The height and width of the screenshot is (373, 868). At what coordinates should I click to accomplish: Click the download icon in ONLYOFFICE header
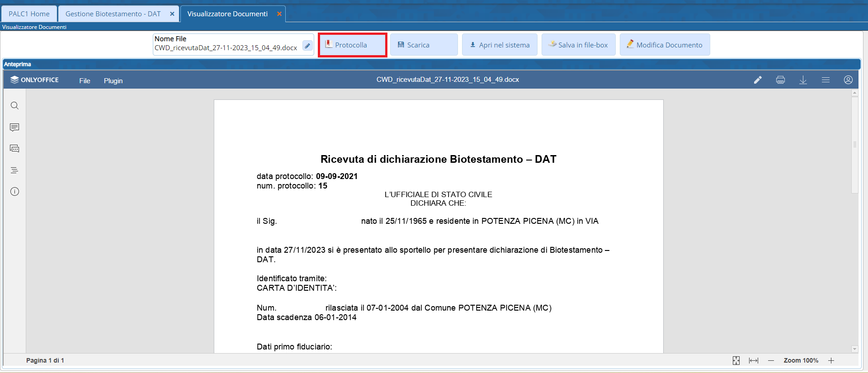click(x=803, y=80)
